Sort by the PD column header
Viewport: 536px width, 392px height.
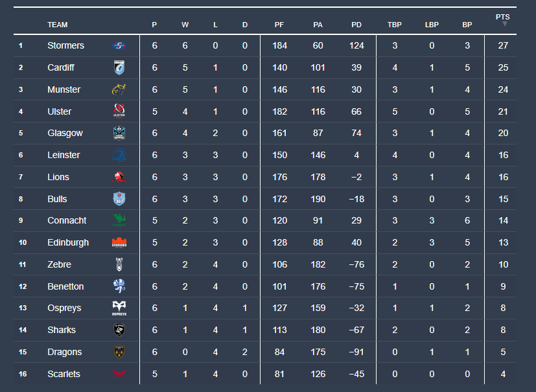(356, 25)
